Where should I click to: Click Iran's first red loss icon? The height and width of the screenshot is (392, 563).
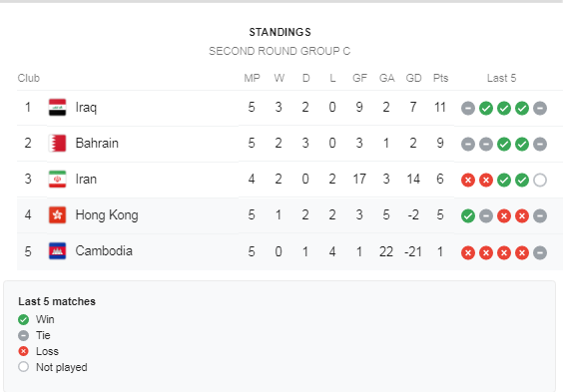[x=468, y=180]
